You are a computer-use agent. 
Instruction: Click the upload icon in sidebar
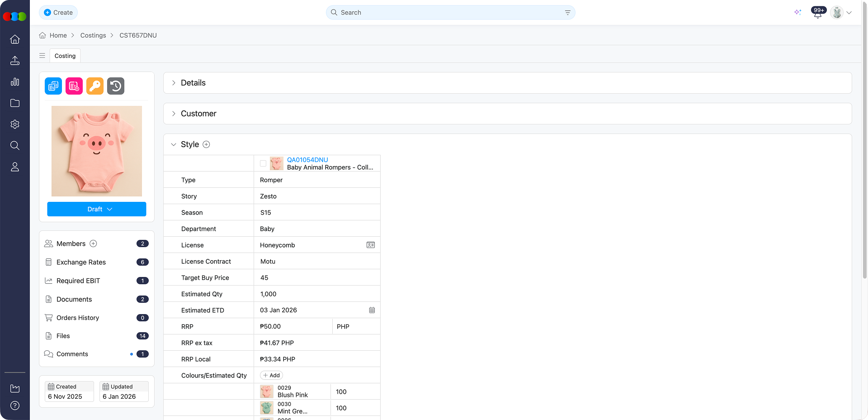[15, 61]
